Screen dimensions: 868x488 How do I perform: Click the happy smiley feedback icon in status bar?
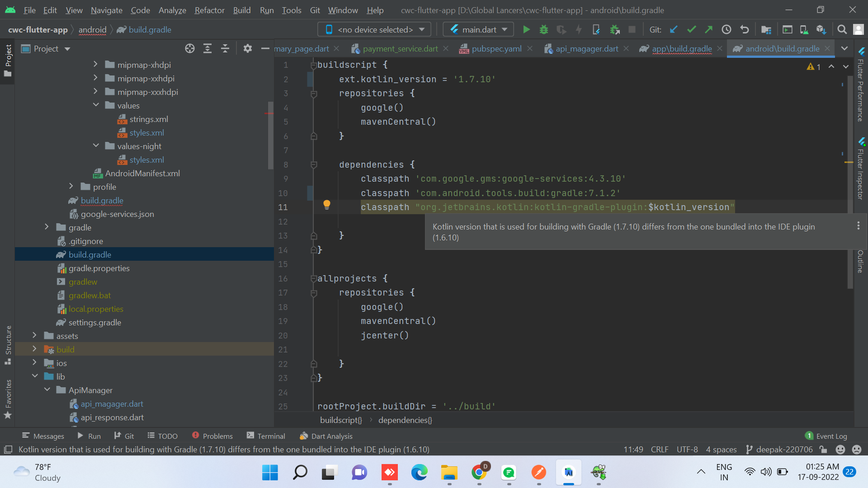840,450
